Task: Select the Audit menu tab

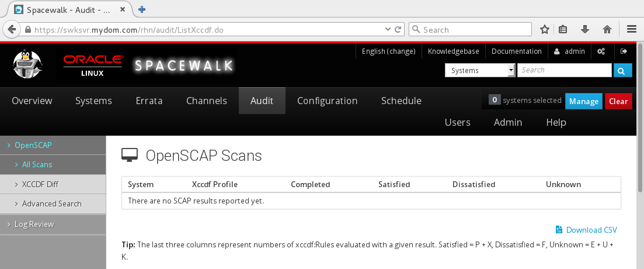Action: click(x=262, y=101)
